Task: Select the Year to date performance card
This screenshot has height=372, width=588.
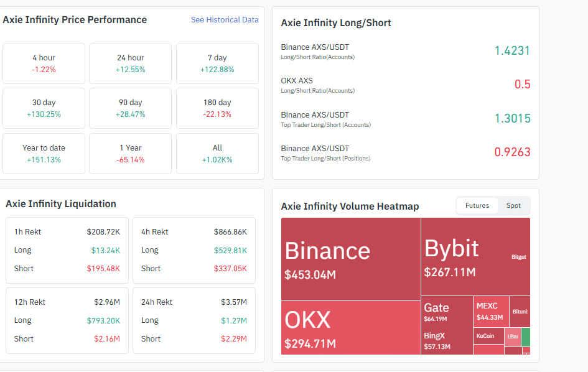Action: tap(44, 154)
